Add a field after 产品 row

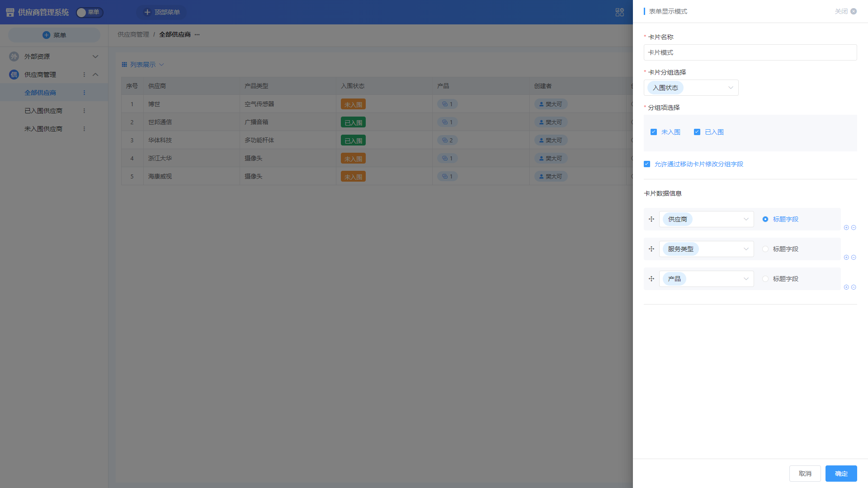846,287
